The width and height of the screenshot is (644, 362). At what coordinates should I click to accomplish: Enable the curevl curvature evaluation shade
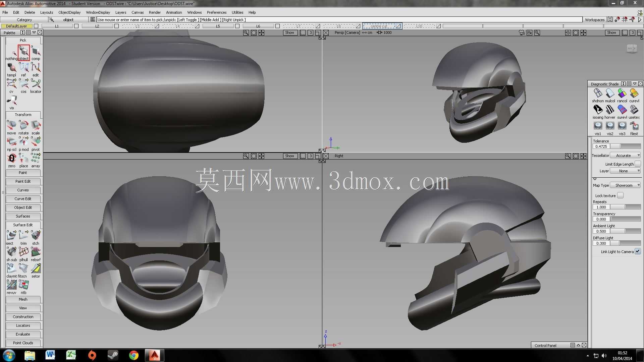(x=634, y=95)
